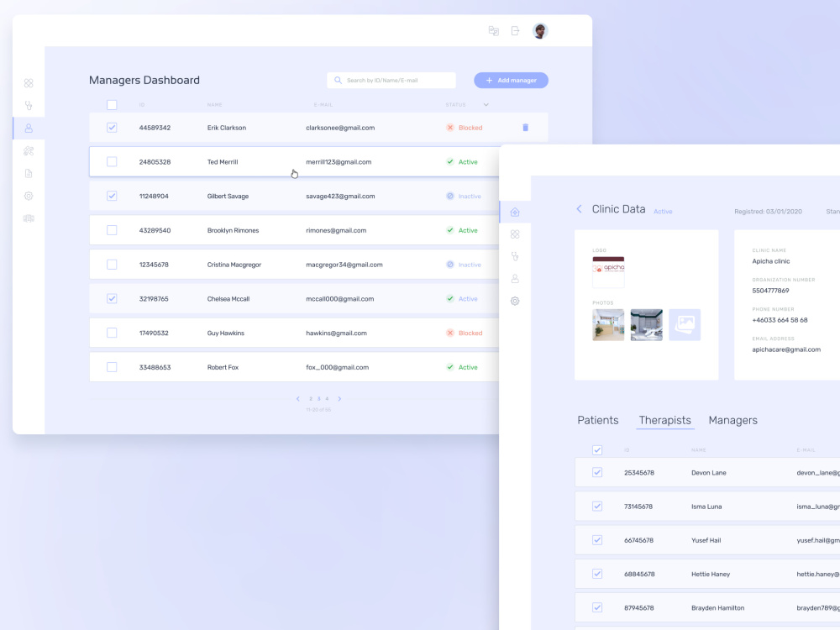Image resolution: width=840 pixels, height=630 pixels.
Task: Click the magnifier icon in search box
Action: coord(338,81)
